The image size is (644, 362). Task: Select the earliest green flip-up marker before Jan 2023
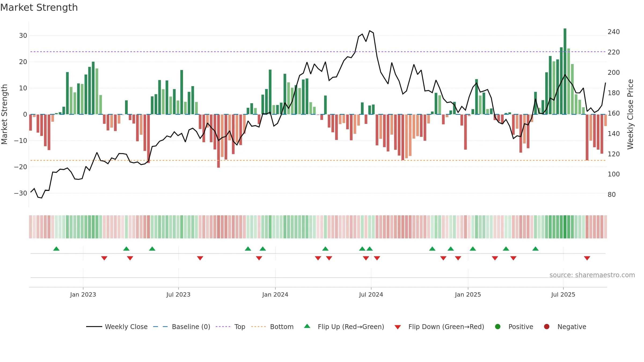pyautogui.click(x=56, y=249)
